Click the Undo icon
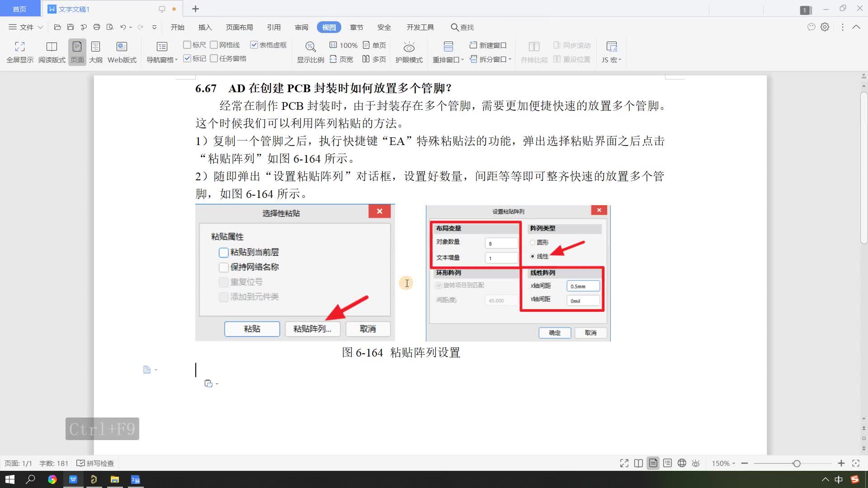 pos(123,27)
